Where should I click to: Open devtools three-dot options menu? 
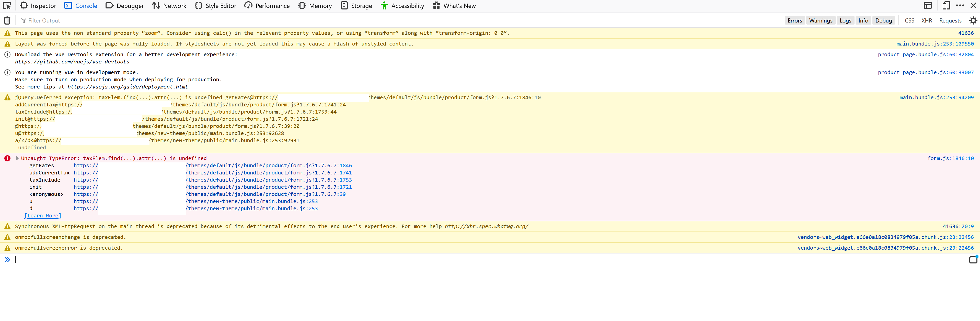(x=960, y=6)
